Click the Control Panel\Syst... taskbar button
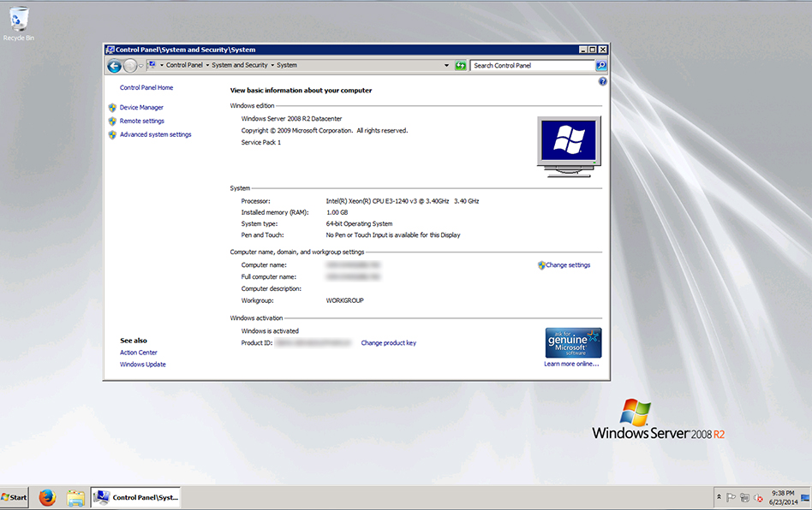 coord(135,497)
